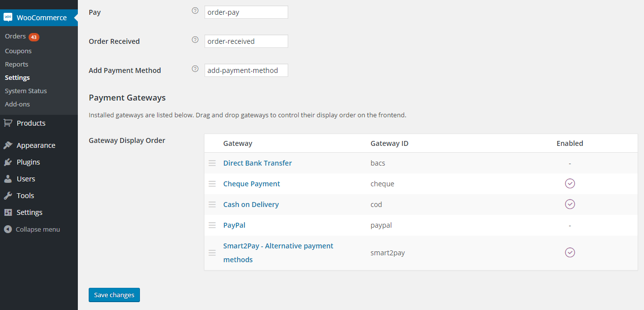Click the help icon beside Pay field
The image size is (644, 310).
195,10
